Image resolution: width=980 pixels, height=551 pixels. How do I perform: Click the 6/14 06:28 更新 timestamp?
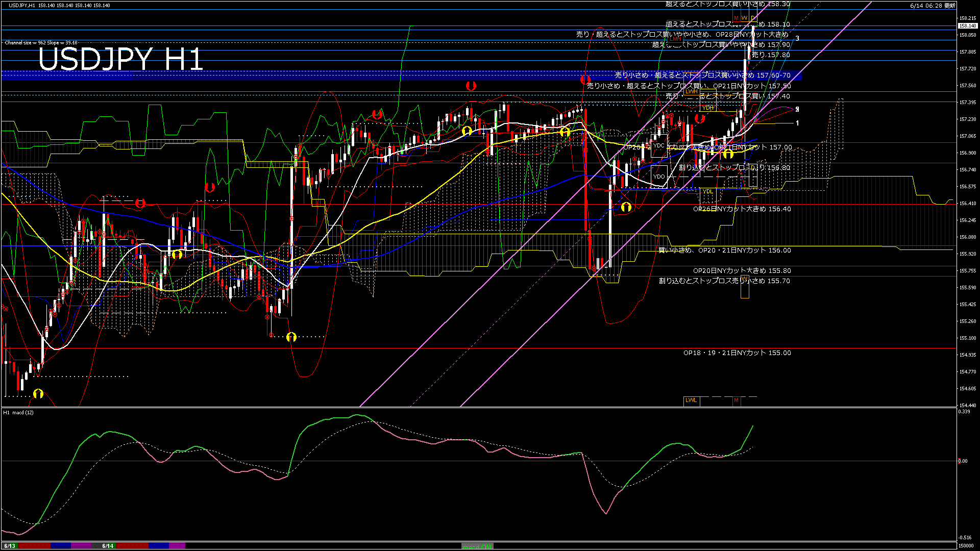[933, 6]
